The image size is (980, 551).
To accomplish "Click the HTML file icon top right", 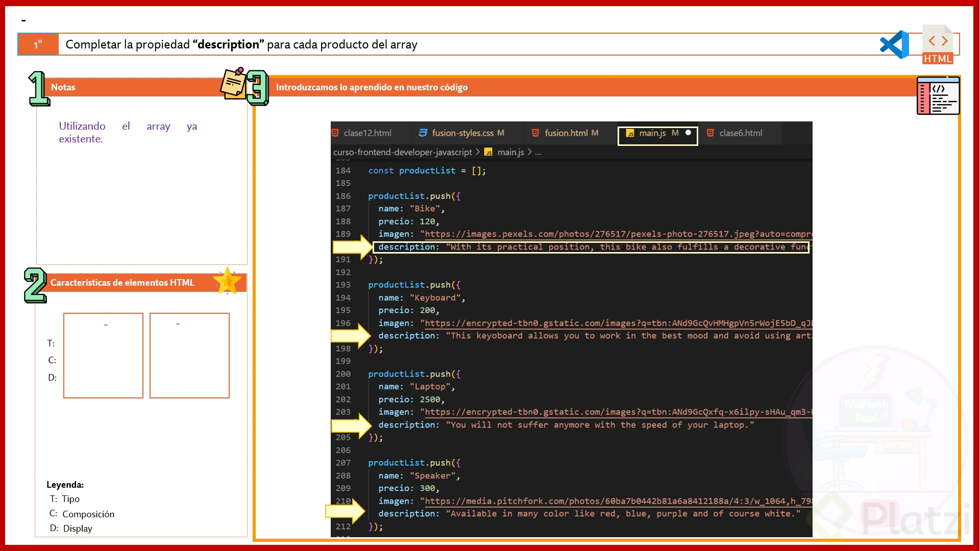I will [938, 44].
